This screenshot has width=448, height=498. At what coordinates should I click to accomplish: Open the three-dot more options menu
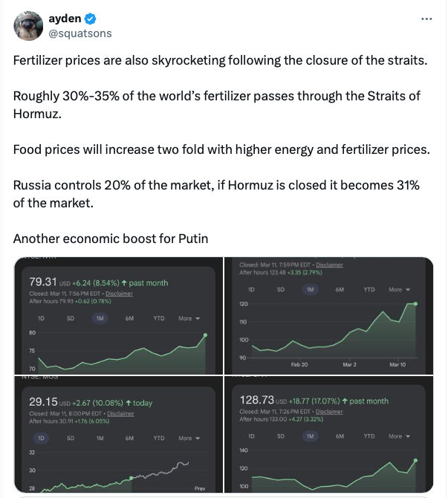pos(426,19)
